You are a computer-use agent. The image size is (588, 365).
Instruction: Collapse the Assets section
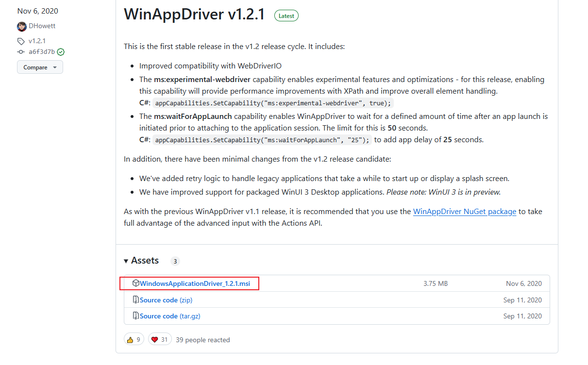[x=126, y=261]
